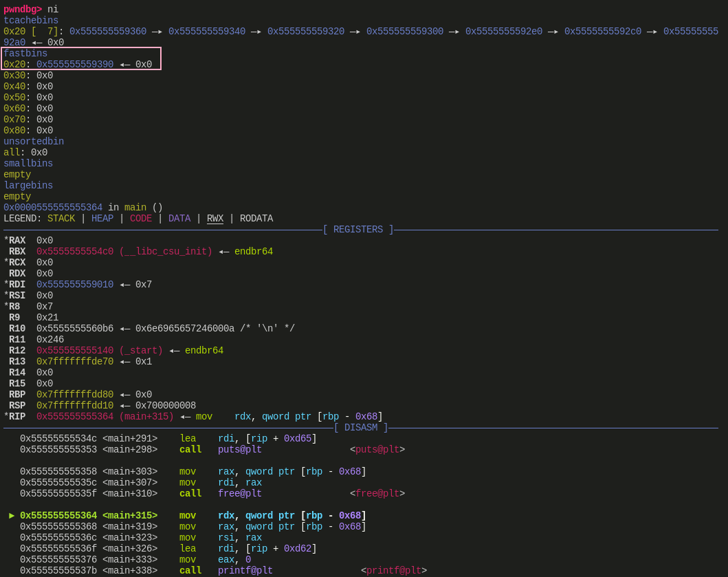The width and height of the screenshot is (728, 577).
Task: Click the RSP register value 0x7fffffffdd10
Action: 75,406
